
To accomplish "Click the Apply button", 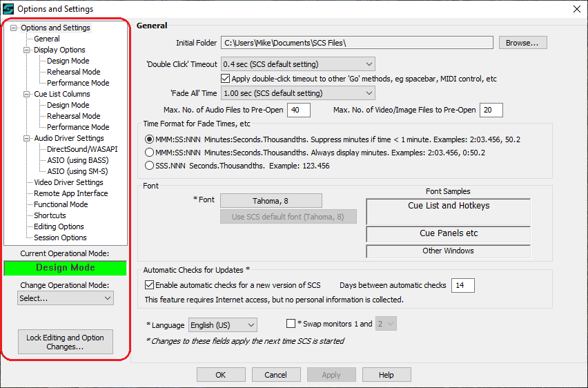I will coord(331,375).
